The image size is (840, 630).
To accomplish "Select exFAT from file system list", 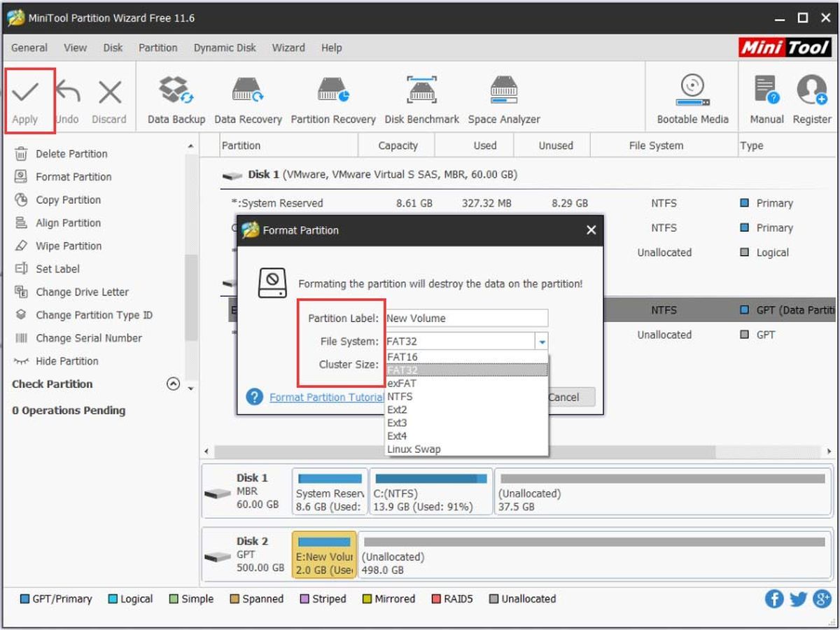I will (x=401, y=383).
